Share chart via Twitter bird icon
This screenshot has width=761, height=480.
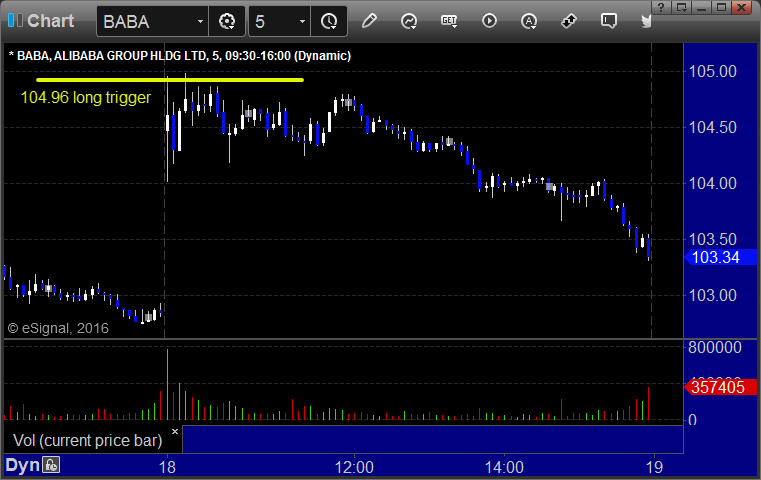(x=646, y=21)
